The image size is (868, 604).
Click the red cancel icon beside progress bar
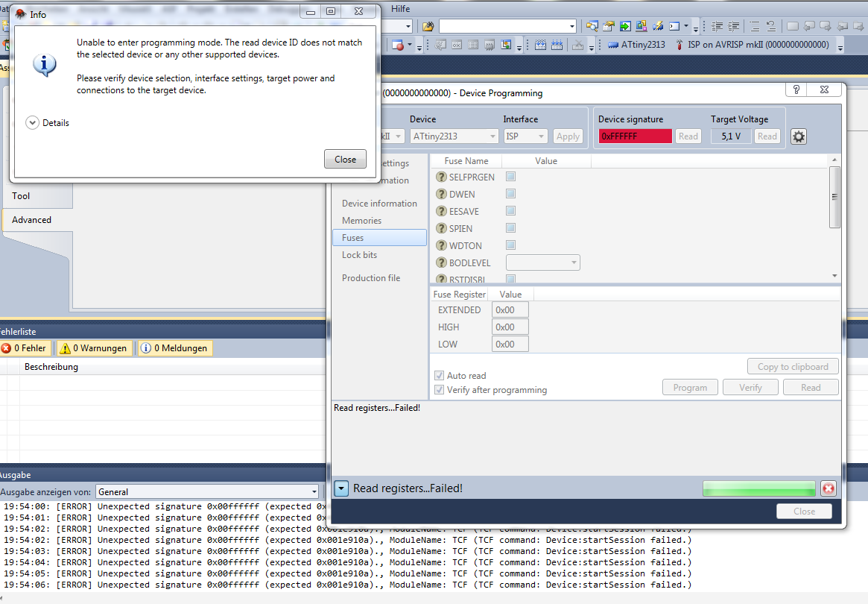[829, 488]
